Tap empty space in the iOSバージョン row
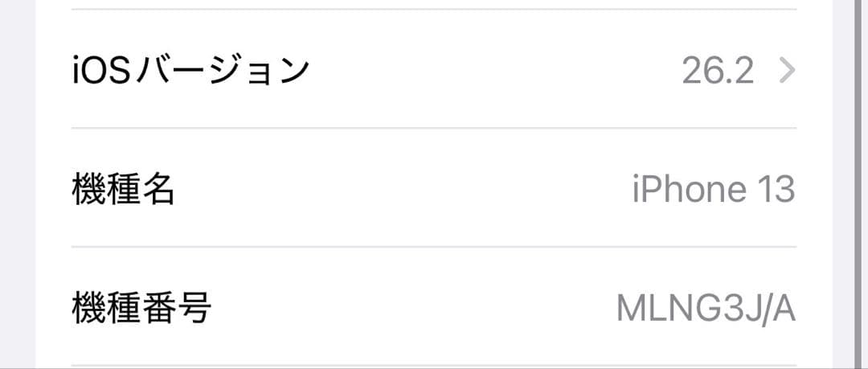 tap(482, 71)
